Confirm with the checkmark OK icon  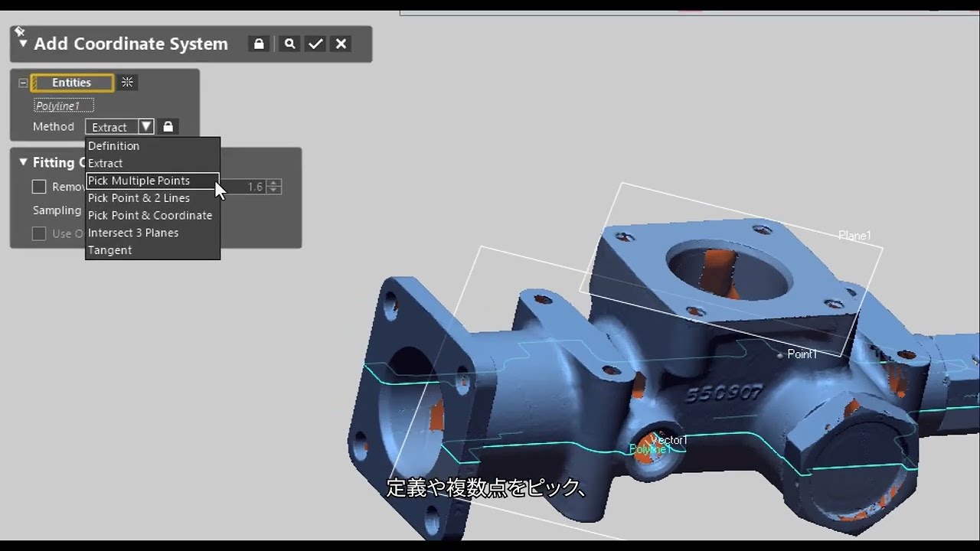[315, 44]
